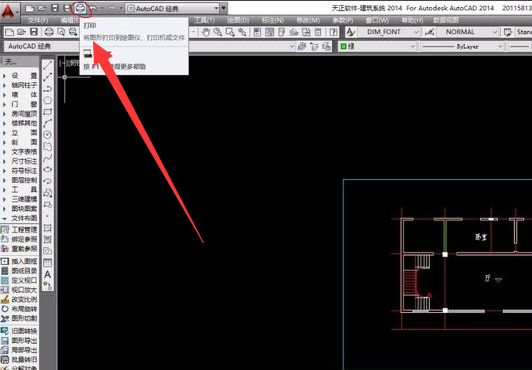Select the multiline Text tool A
532x370 pixels.
click(x=48, y=274)
